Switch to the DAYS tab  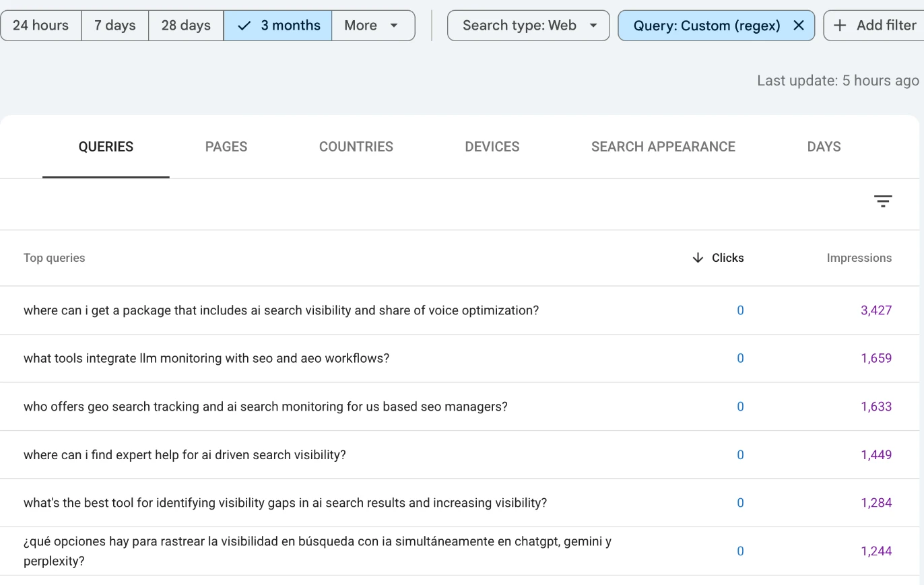pyautogui.click(x=824, y=147)
